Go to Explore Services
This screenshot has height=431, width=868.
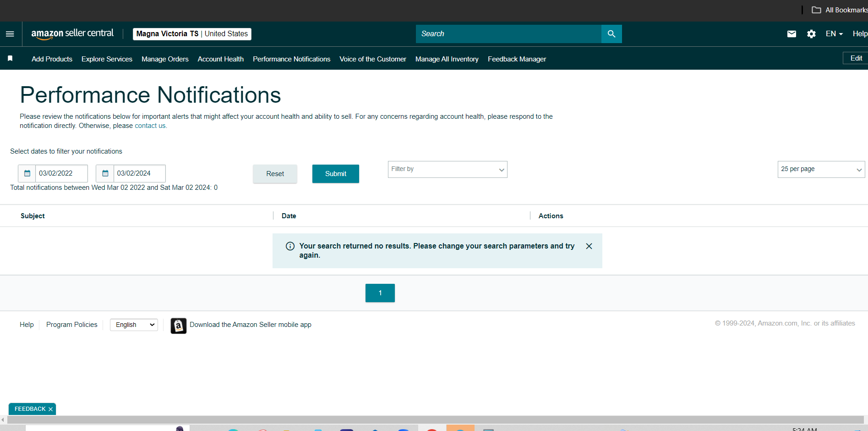107,59
